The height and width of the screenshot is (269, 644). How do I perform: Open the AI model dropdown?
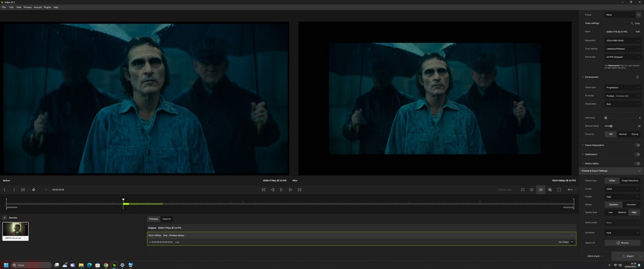point(622,96)
